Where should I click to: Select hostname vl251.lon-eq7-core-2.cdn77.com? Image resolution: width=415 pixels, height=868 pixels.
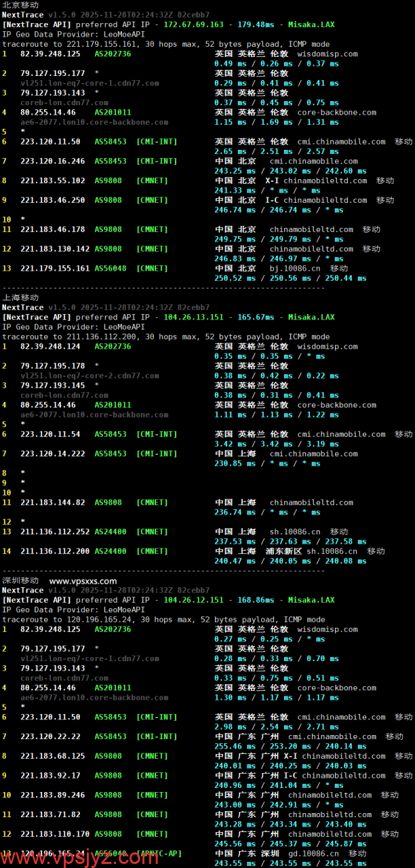pyautogui.click(x=90, y=376)
